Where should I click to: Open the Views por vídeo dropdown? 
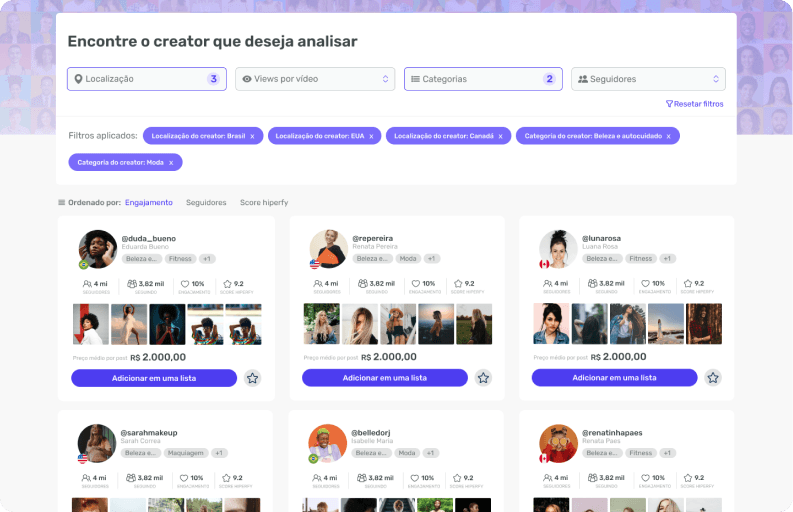[315, 79]
